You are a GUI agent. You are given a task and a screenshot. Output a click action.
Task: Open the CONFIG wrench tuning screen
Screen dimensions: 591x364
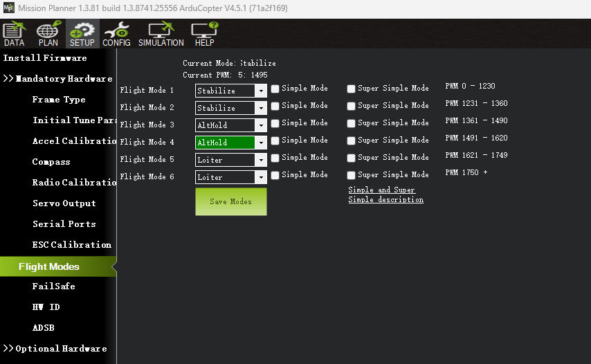116,34
